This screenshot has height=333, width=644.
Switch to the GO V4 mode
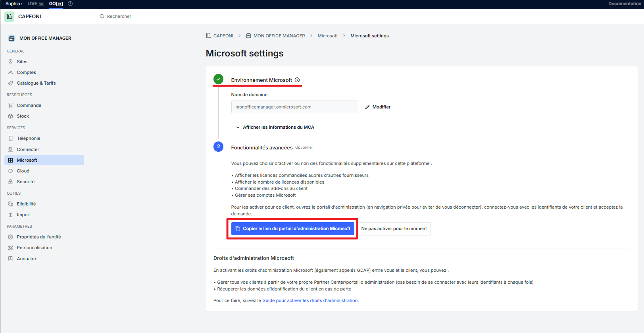pos(56,4)
